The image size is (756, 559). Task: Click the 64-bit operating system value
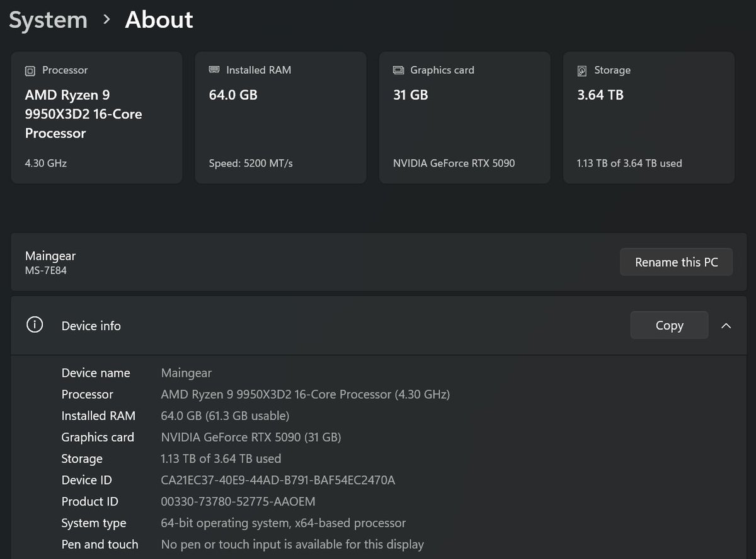click(x=283, y=523)
